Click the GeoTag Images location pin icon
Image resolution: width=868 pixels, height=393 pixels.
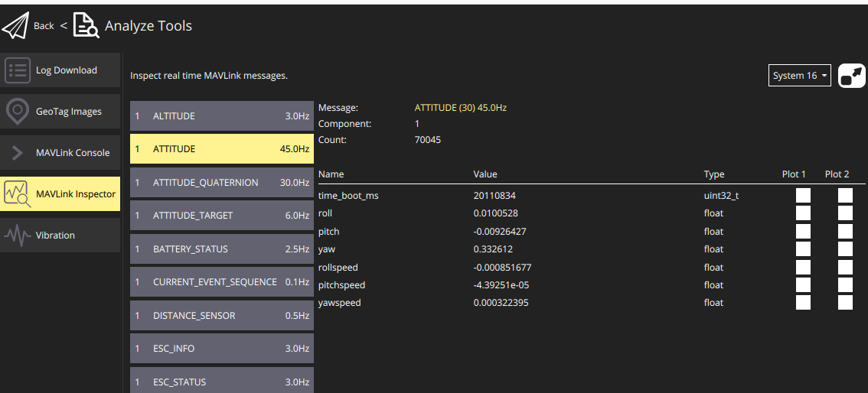[18, 112]
